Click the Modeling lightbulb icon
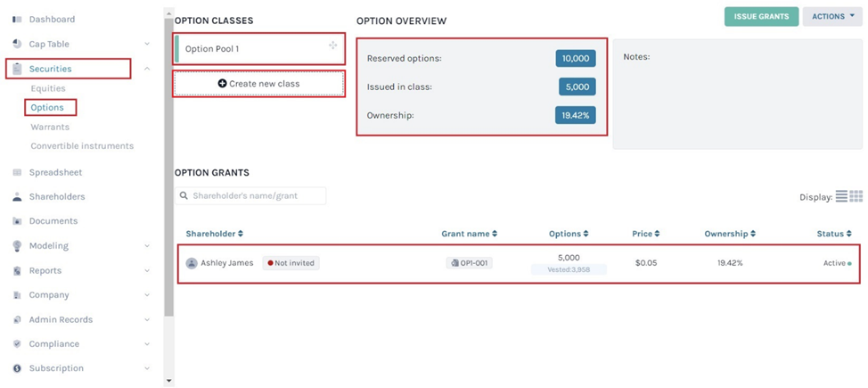Viewport: 868px width, 388px height. click(17, 245)
